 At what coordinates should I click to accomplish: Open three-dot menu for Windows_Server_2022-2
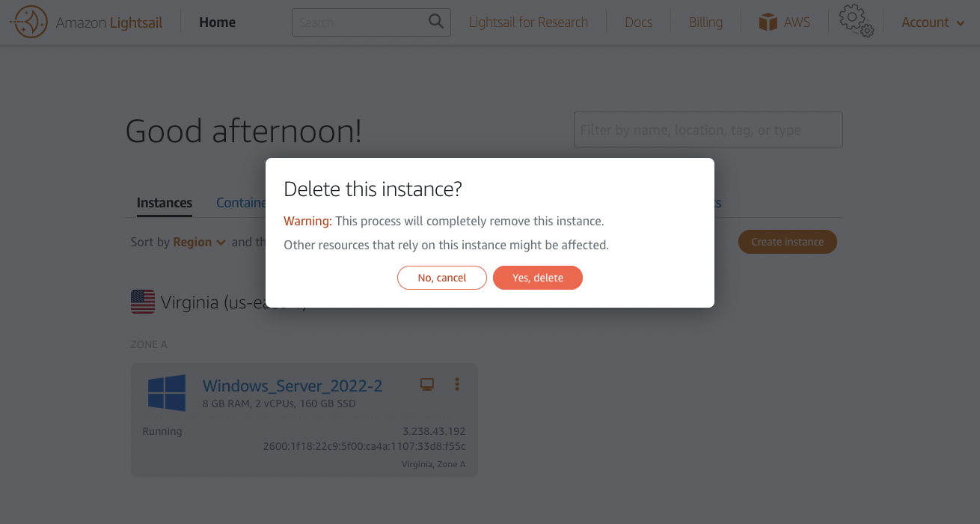coord(457,384)
